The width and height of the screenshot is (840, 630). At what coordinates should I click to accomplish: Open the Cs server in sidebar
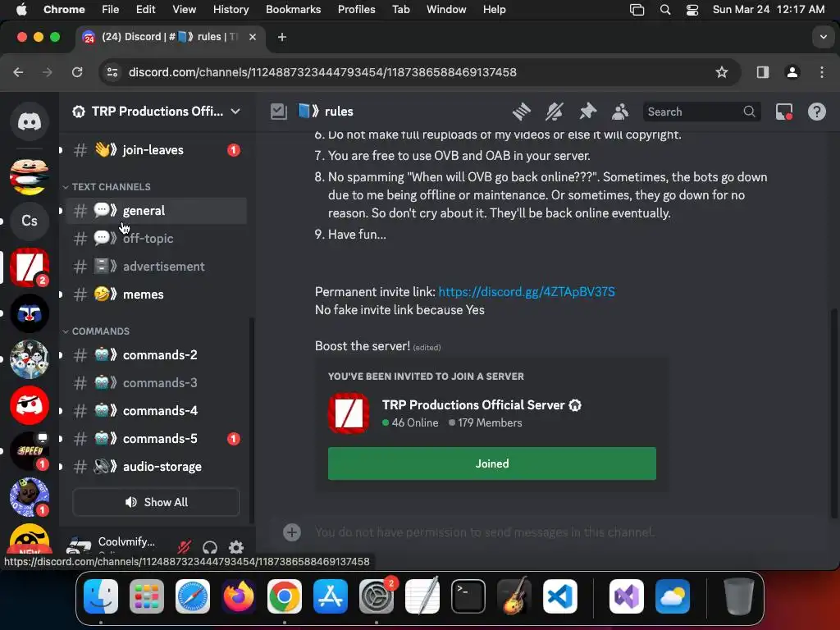(x=30, y=221)
